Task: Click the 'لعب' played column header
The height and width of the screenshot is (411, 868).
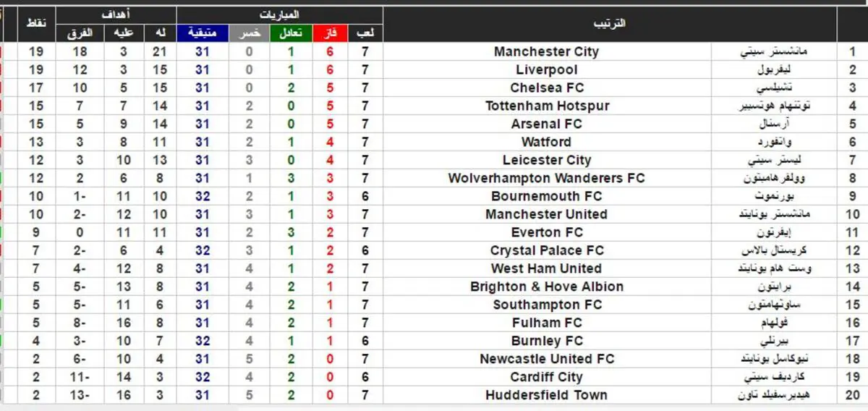Action: click(x=365, y=33)
